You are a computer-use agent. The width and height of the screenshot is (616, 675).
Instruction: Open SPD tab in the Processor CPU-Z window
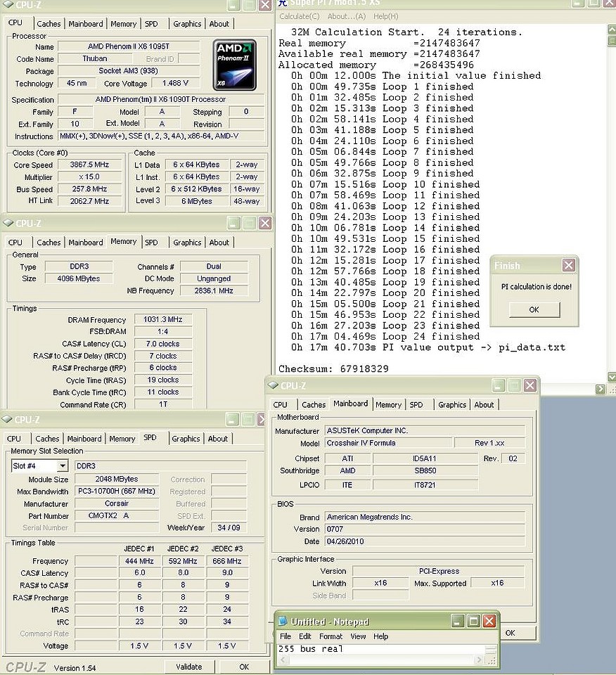(151, 24)
